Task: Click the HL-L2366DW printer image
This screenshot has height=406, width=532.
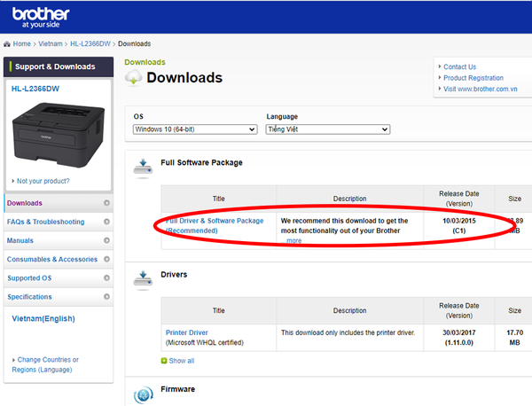Action: coord(59,135)
